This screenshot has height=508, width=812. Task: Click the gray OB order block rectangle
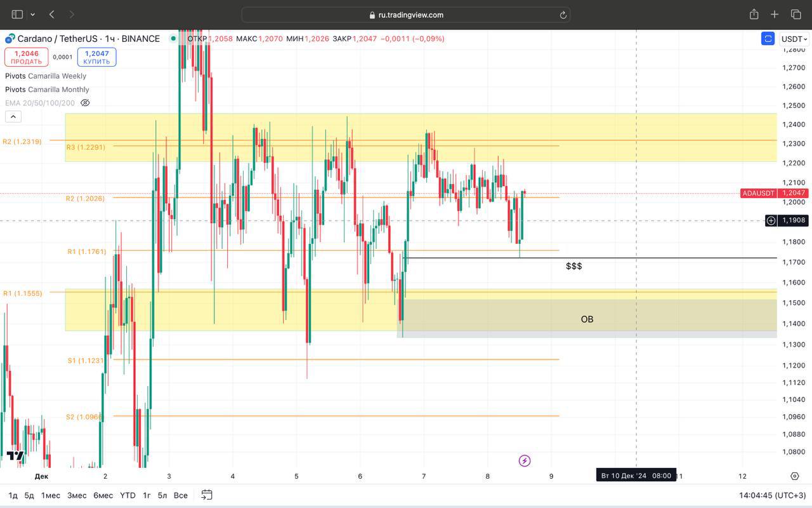click(587, 318)
